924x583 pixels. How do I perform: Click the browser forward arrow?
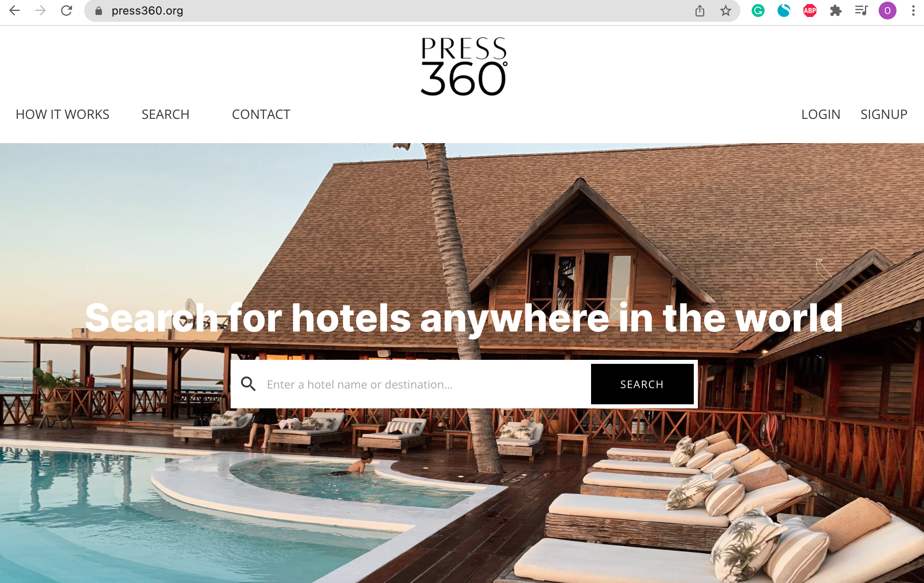click(x=40, y=11)
